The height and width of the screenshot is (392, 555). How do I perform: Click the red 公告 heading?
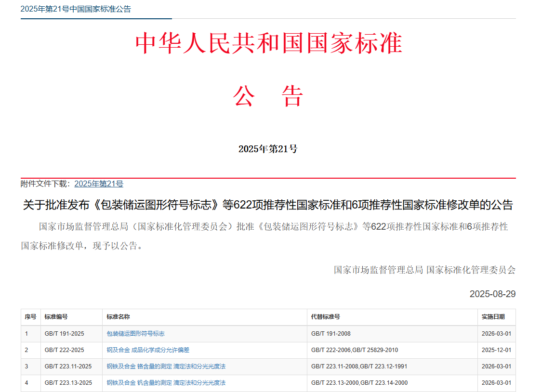pyautogui.click(x=268, y=96)
